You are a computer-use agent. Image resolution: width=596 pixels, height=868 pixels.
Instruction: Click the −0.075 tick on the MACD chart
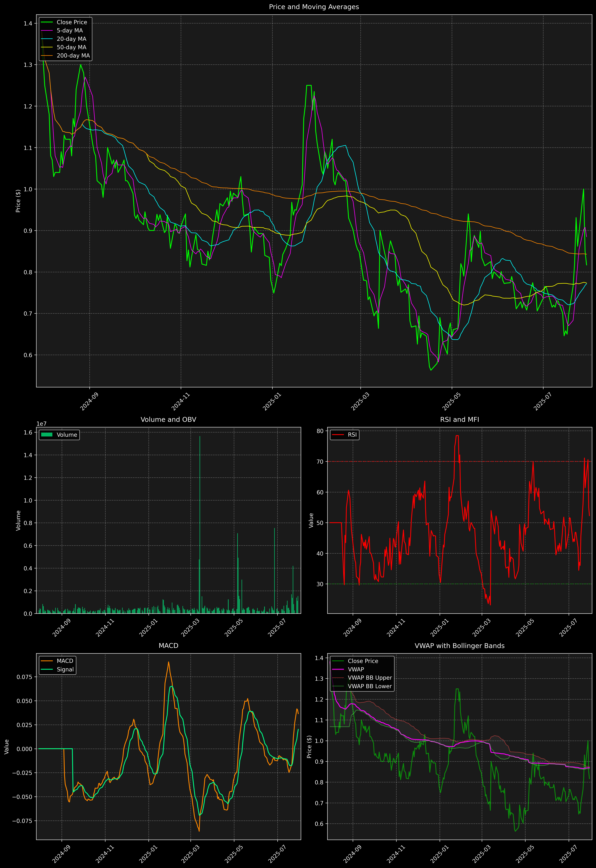tap(22, 821)
